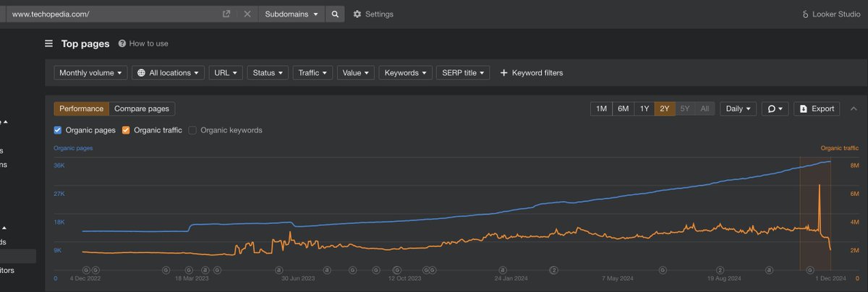The image size is (868, 292).
Task: Export the chart data
Action: (x=817, y=108)
